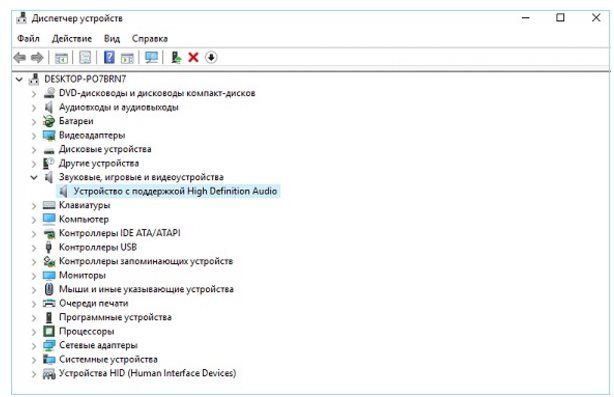Image resolution: width=614 pixels, height=397 pixels.
Task: Collapse the DESKTOP-PO7BRN7 root node
Action: click(x=19, y=79)
